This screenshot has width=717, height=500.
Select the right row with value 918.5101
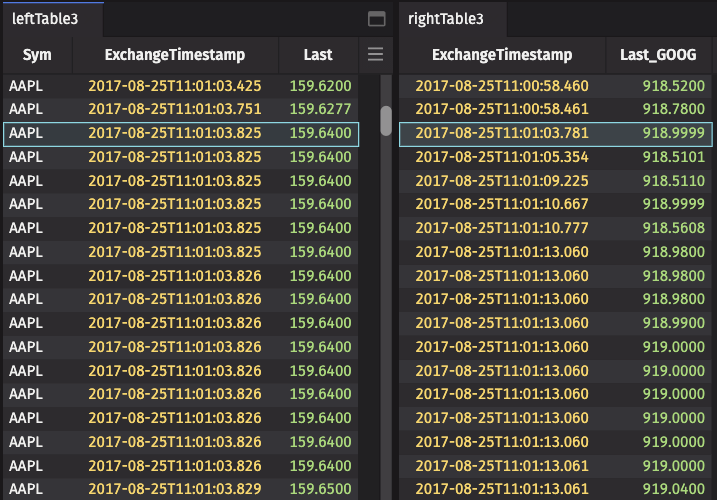[556, 157]
